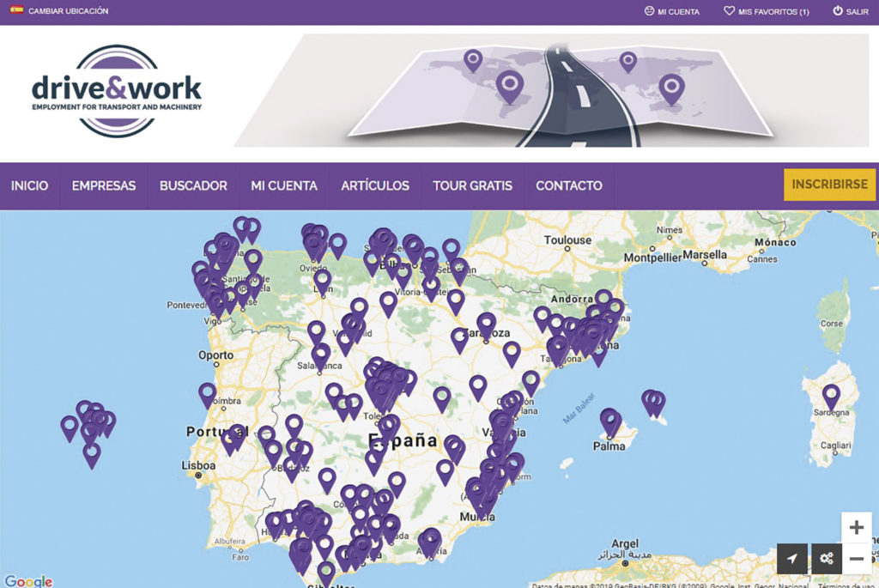The height and width of the screenshot is (588, 879).
Task: Click the locate-me arrow button
Action: pyautogui.click(x=792, y=558)
